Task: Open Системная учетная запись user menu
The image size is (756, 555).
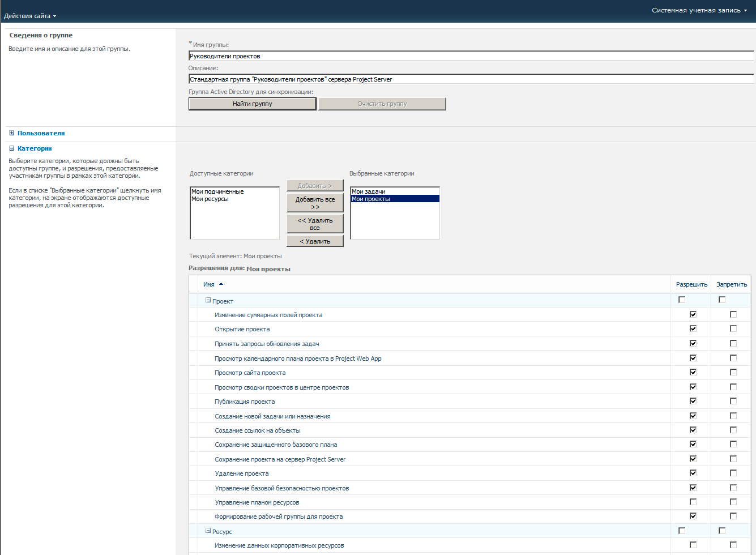Action: coord(699,10)
